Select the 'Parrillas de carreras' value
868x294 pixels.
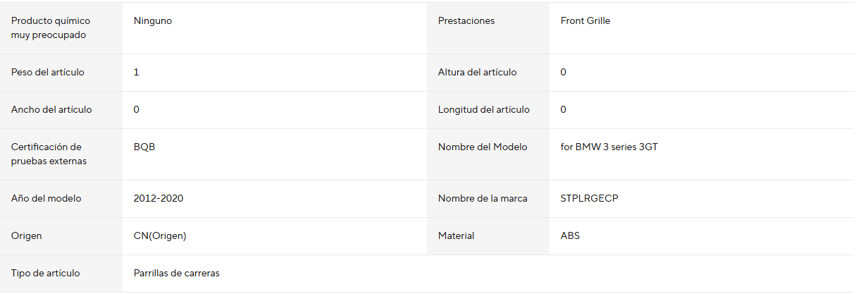click(x=177, y=274)
